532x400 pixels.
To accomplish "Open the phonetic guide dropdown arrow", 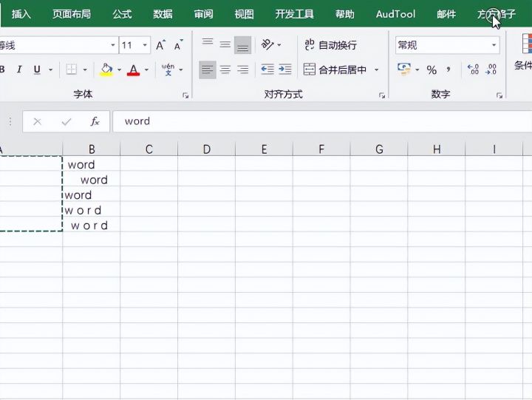I will (x=181, y=70).
